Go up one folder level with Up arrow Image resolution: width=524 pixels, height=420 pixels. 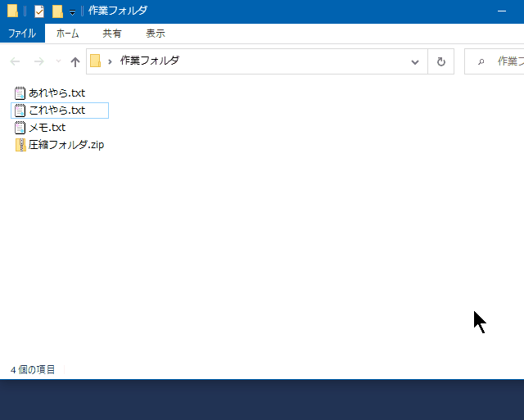click(75, 61)
